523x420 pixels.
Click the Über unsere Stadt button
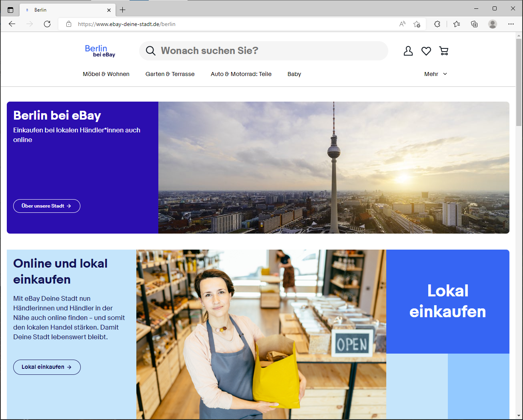[x=47, y=206]
